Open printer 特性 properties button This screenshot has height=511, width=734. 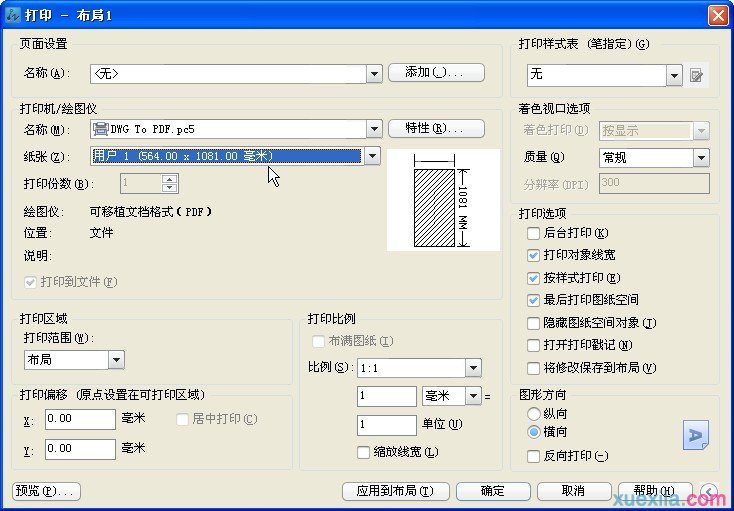(x=436, y=128)
